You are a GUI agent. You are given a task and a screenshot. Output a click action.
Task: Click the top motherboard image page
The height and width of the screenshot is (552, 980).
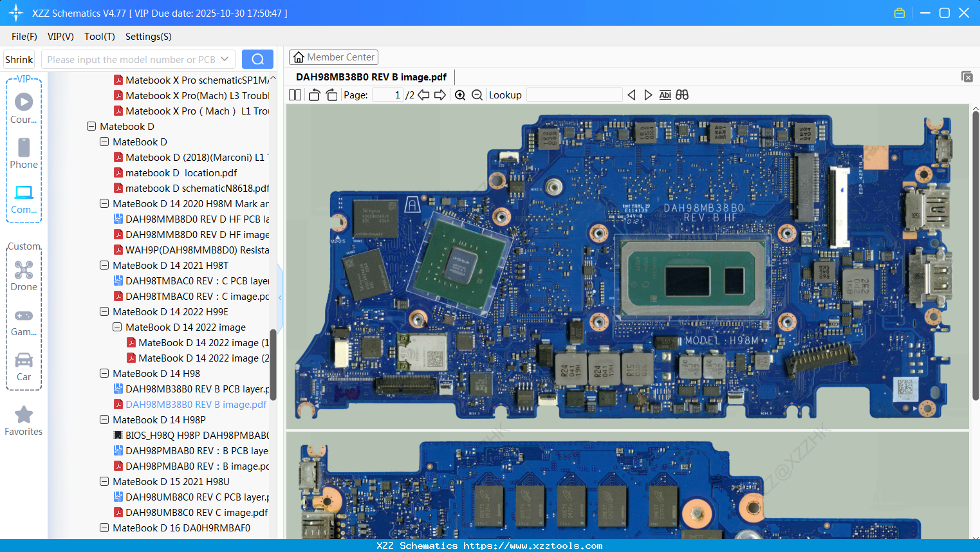[x=627, y=267]
